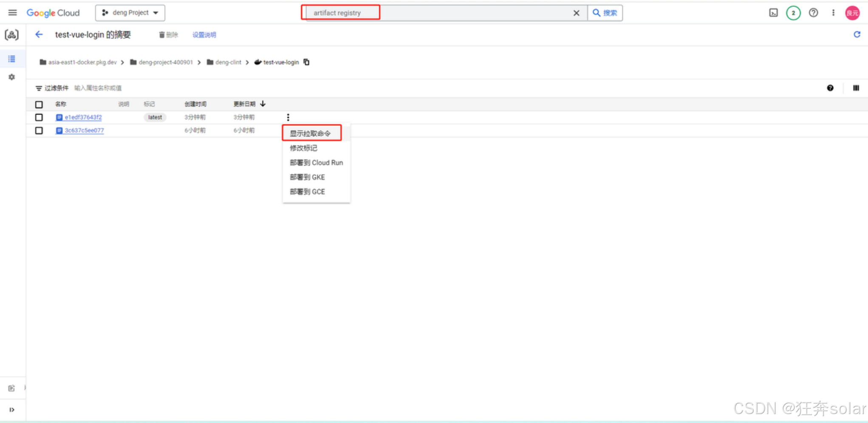Open the notifications badge showing 2
The width and height of the screenshot is (868, 423).
tap(793, 13)
